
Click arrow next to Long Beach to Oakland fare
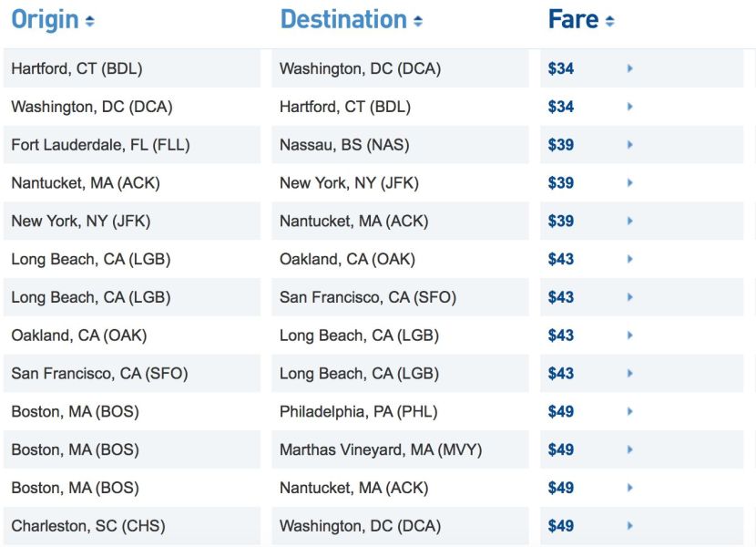629,259
